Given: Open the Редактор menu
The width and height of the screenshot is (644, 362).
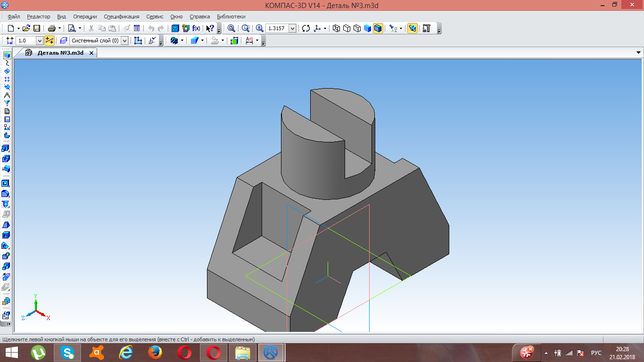Looking at the screenshot, I should point(39,16).
